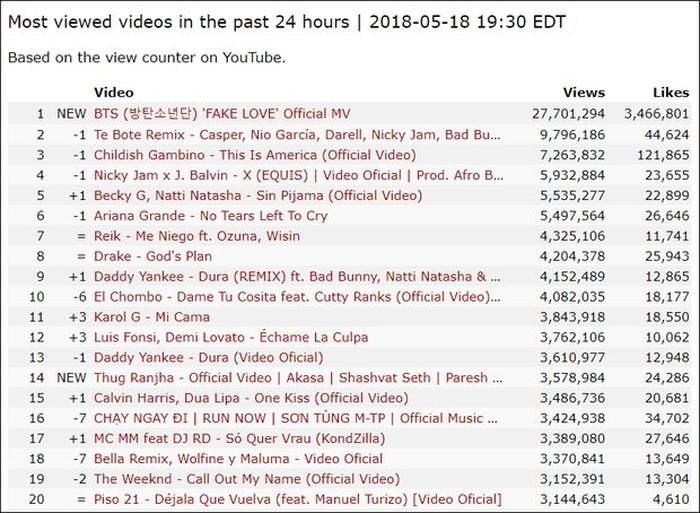Screen dimensions: 700x513
Task: Open Te Bote Remix video link
Action: click(x=297, y=134)
